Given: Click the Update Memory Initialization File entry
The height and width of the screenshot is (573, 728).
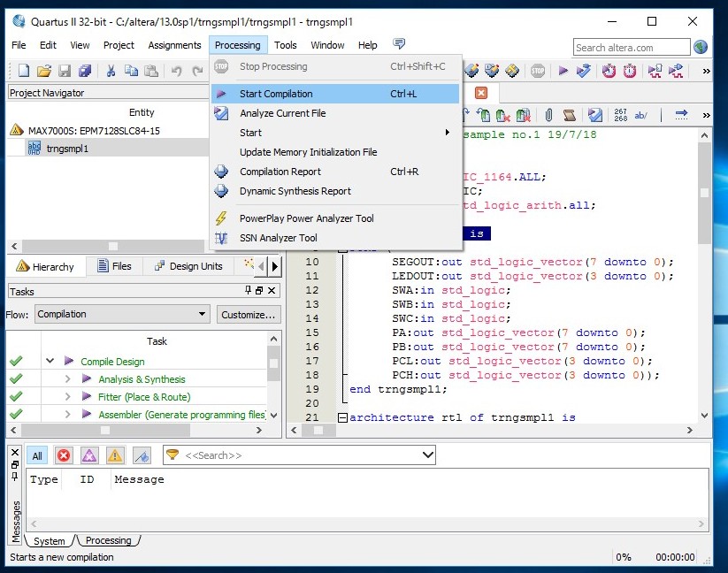Looking at the screenshot, I should pyautogui.click(x=334, y=152).
